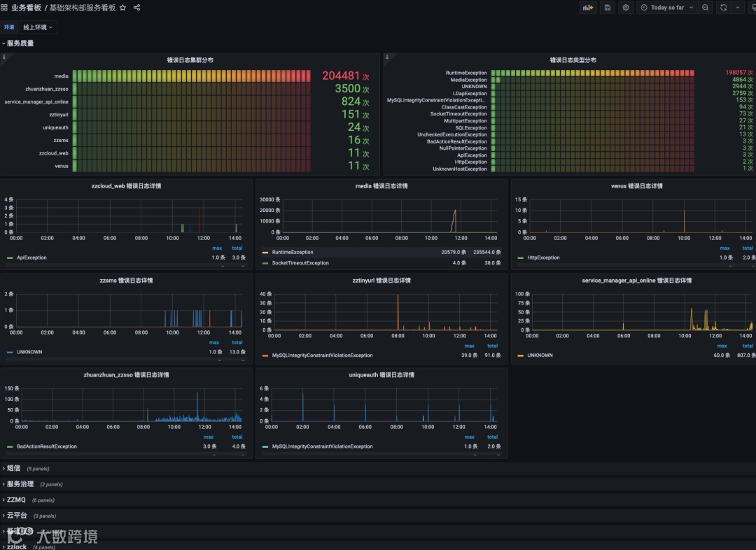Image resolution: width=756 pixels, height=550 pixels.
Task: Open the 线上环境 environment dropdown
Action: coord(38,27)
